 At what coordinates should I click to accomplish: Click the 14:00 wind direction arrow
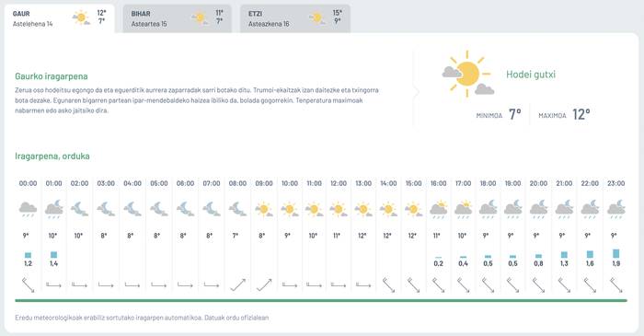point(388,284)
